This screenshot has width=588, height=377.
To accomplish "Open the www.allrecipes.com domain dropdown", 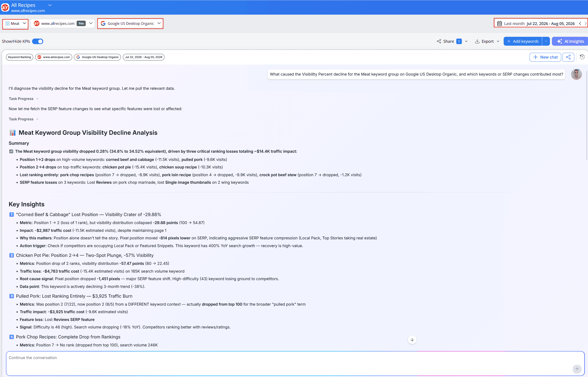I will point(63,23).
